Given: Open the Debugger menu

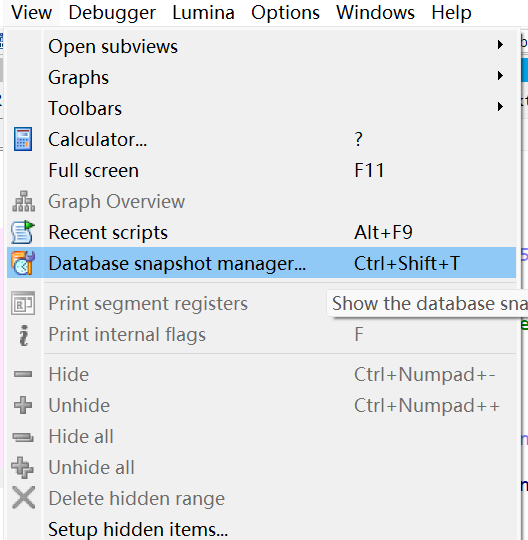Looking at the screenshot, I should click(112, 13).
